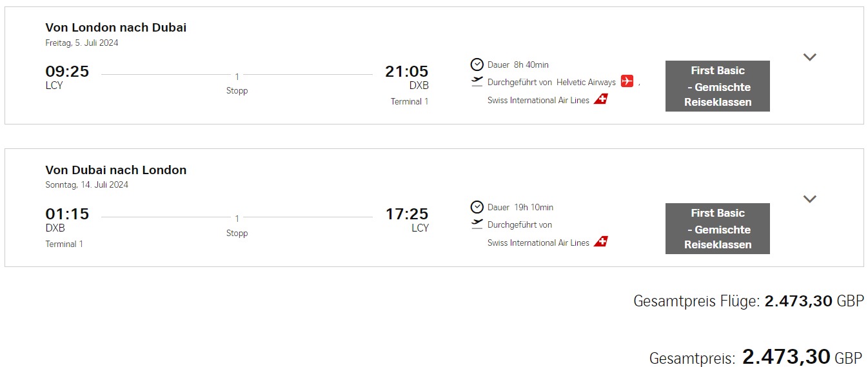Click the "Von Dubai nach London" heading
Image resolution: width=868 pixels, height=367 pixels.
pos(116,170)
